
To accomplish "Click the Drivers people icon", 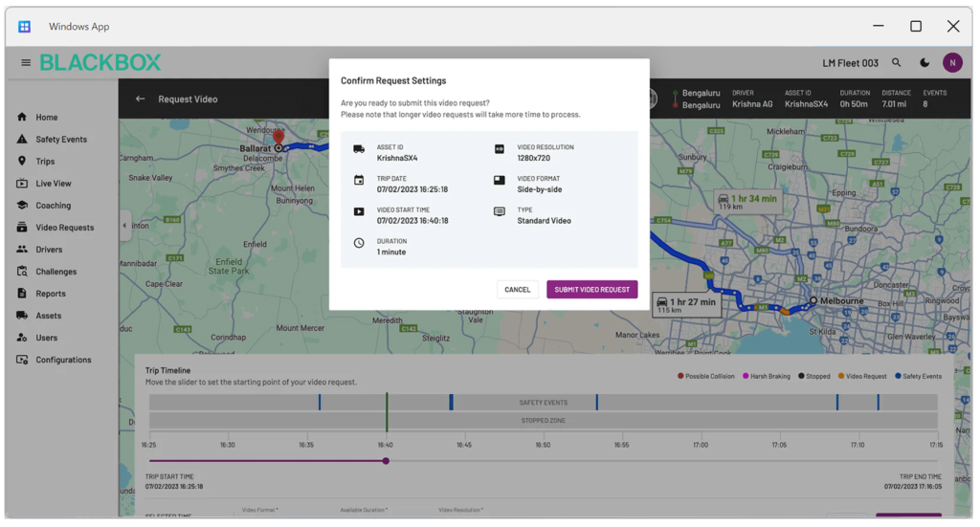I will (22, 249).
